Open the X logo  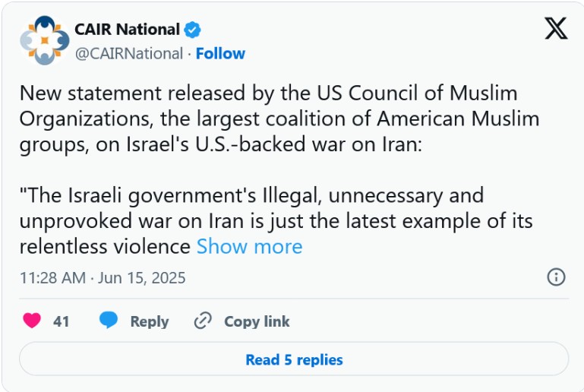pos(556,30)
